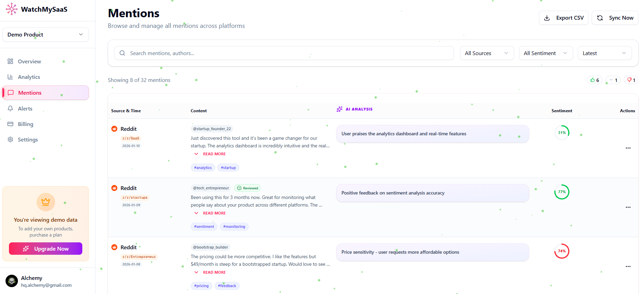Export mentions as CSV

(x=564, y=18)
